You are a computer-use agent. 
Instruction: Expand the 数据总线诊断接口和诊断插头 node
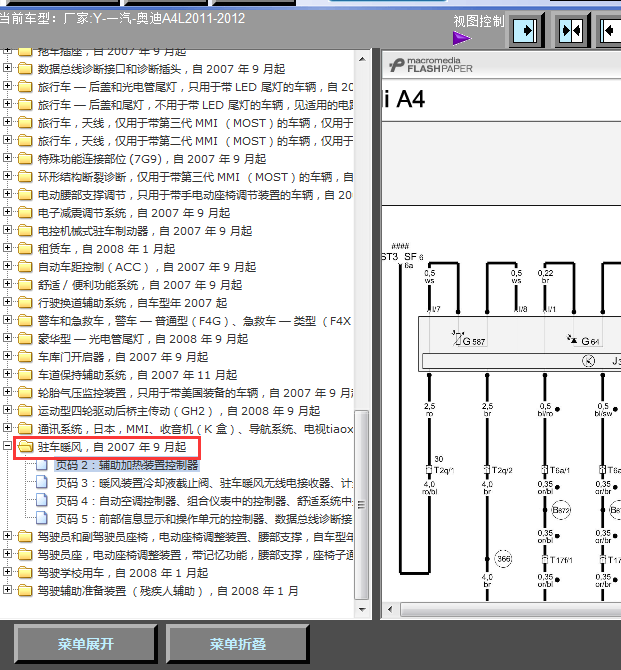7,68
